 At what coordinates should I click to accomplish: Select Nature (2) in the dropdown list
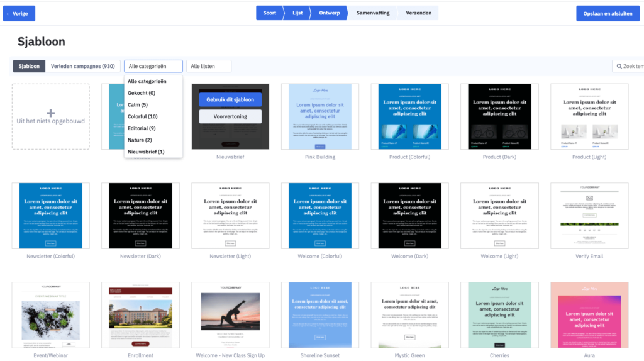coord(140,140)
